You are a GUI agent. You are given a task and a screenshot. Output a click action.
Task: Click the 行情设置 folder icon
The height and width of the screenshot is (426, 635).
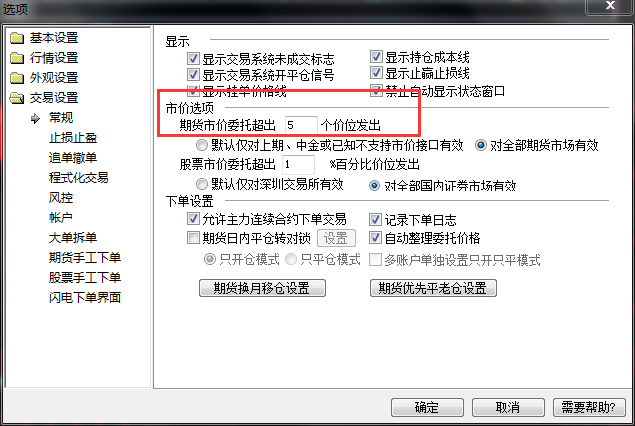(17, 58)
